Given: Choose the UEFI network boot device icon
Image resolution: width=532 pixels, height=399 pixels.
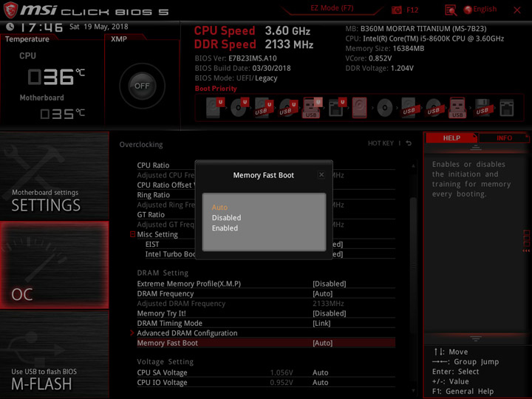Looking at the screenshot, I should tap(337, 108).
